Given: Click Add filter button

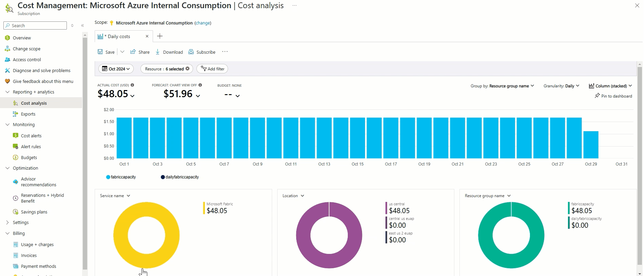Looking at the screenshot, I should pyautogui.click(x=212, y=69).
